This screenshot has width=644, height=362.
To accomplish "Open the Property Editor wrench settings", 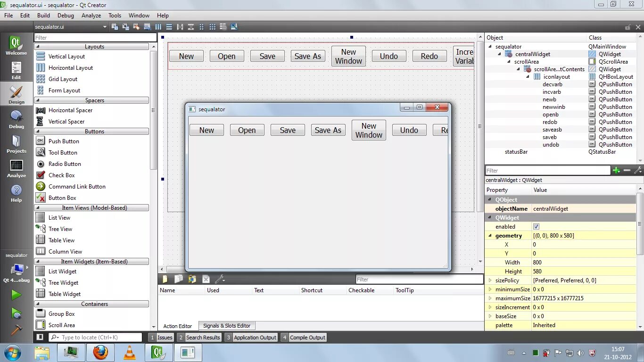I will (x=638, y=170).
